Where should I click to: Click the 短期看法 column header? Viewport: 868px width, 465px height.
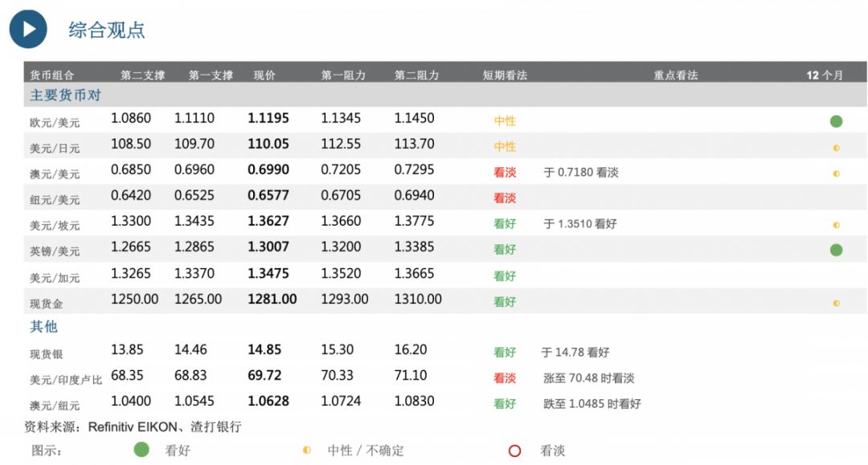[x=503, y=75]
